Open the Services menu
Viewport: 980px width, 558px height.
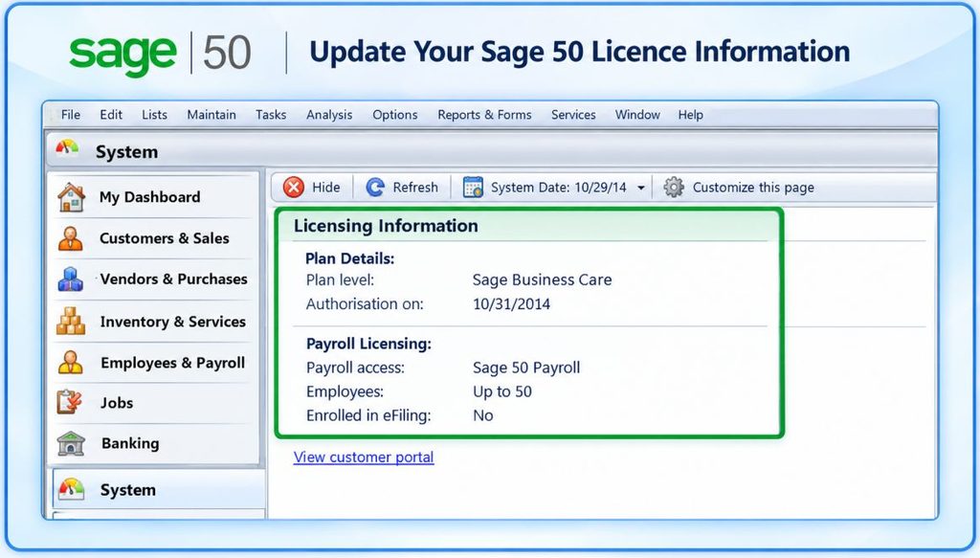pos(573,114)
